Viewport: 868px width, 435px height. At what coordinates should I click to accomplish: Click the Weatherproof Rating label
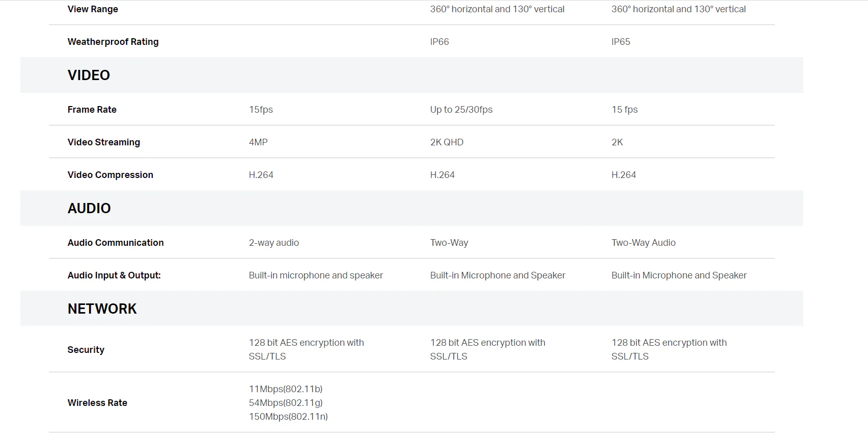click(x=113, y=42)
